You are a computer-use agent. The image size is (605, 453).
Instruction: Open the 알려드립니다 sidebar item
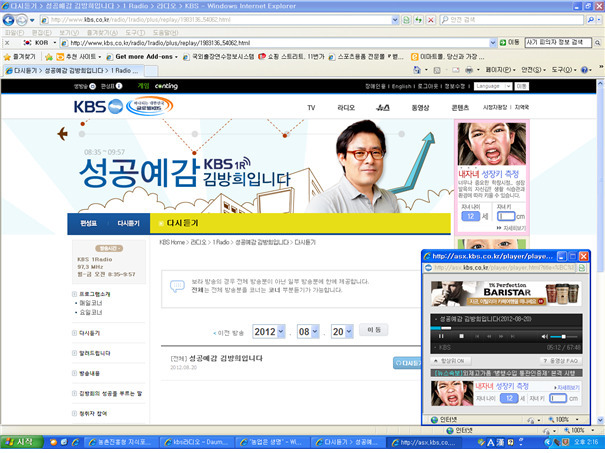95,353
